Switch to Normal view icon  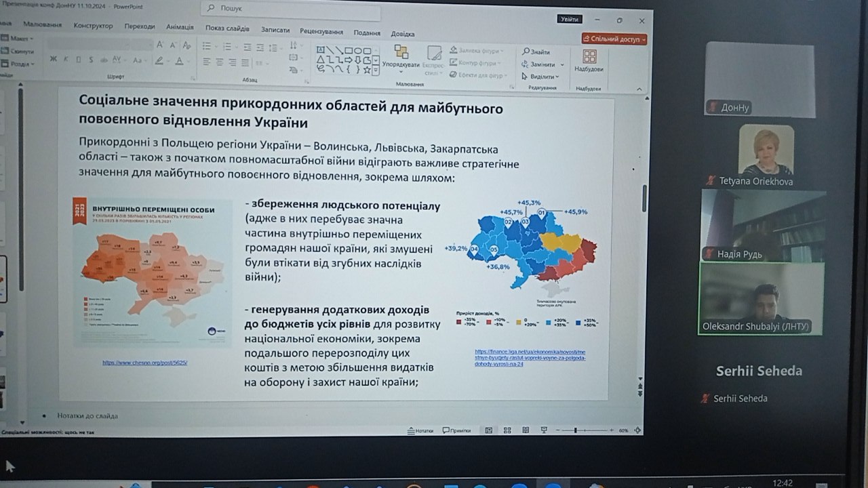tap(489, 430)
